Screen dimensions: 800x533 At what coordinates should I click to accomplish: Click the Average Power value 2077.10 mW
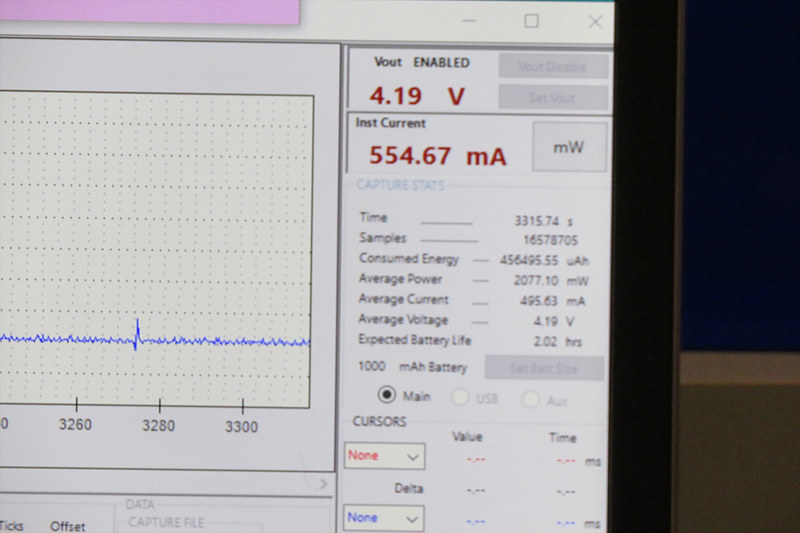click(551, 281)
